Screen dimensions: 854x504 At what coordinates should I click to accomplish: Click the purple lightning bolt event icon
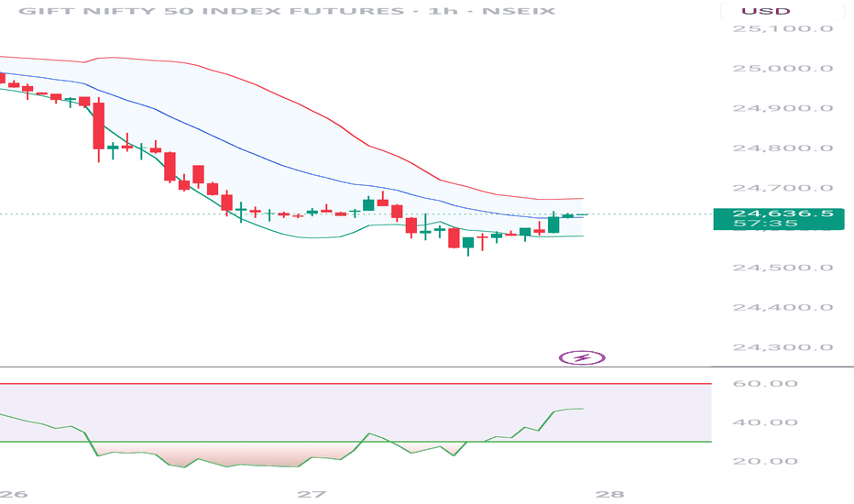582,358
